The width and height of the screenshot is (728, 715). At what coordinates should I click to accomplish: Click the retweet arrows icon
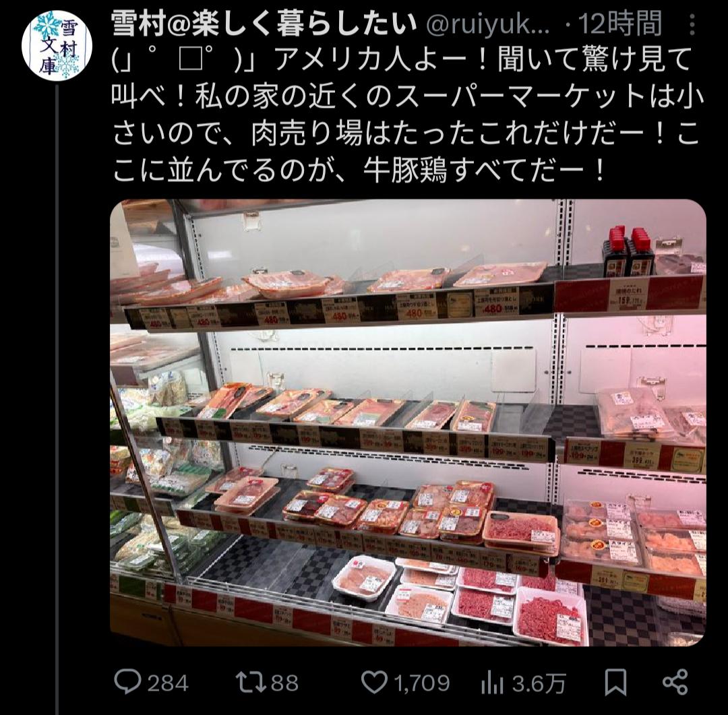point(250,682)
